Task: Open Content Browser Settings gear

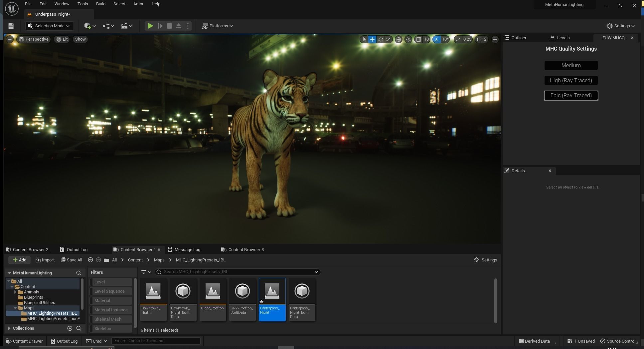Action: [x=485, y=260]
